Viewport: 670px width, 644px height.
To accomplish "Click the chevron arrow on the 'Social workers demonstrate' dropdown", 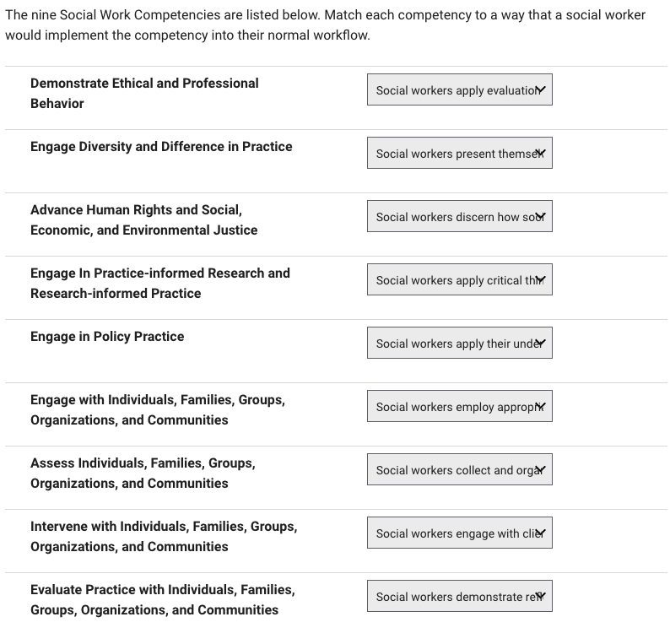I will pos(541,596).
